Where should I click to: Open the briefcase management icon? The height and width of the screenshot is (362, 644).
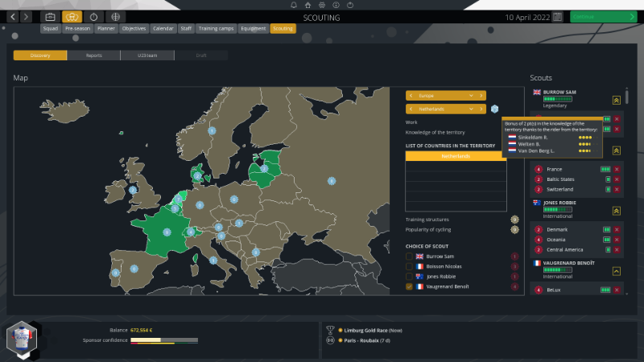[50, 16]
